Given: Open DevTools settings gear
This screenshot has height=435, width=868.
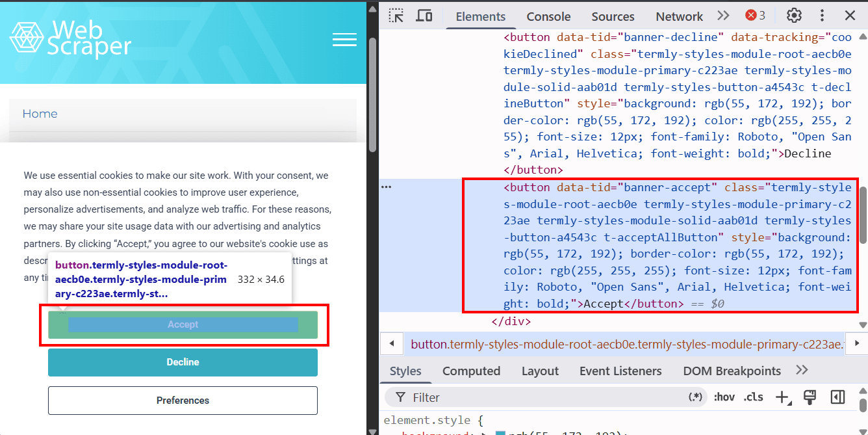Looking at the screenshot, I should click(794, 16).
